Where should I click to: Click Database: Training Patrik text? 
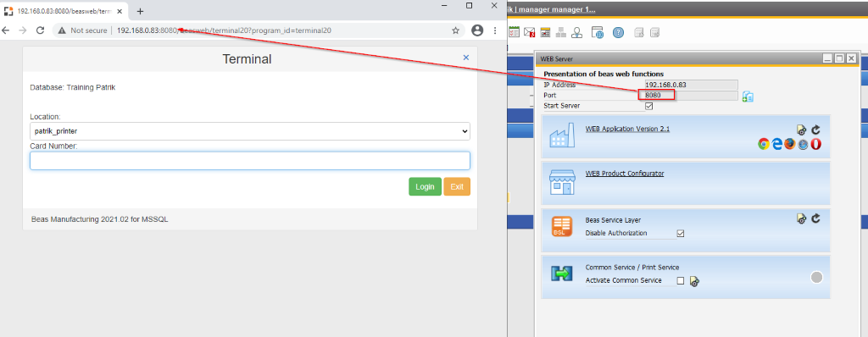(73, 87)
